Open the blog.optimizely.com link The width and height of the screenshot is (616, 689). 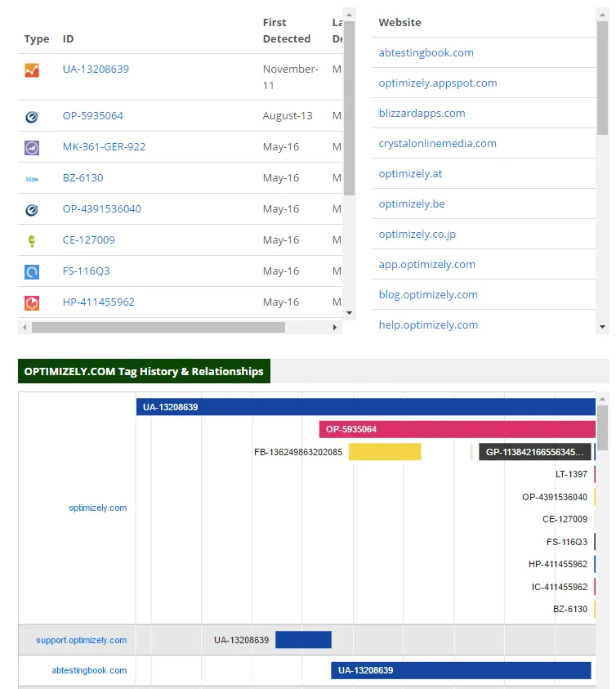(428, 295)
